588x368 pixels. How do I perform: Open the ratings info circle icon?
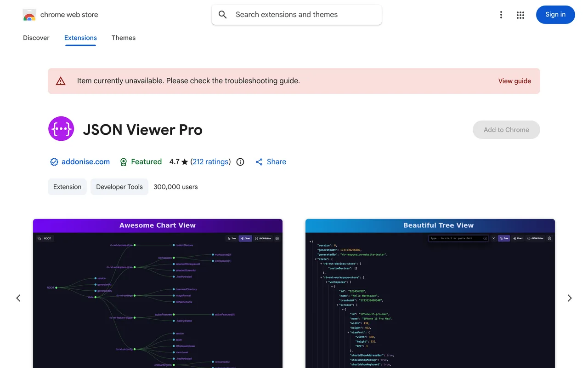pos(240,162)
